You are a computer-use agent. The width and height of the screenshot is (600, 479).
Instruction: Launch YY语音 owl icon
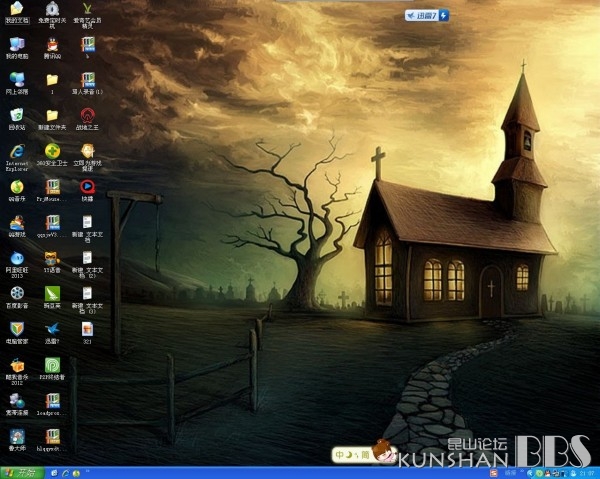[52, 262]
